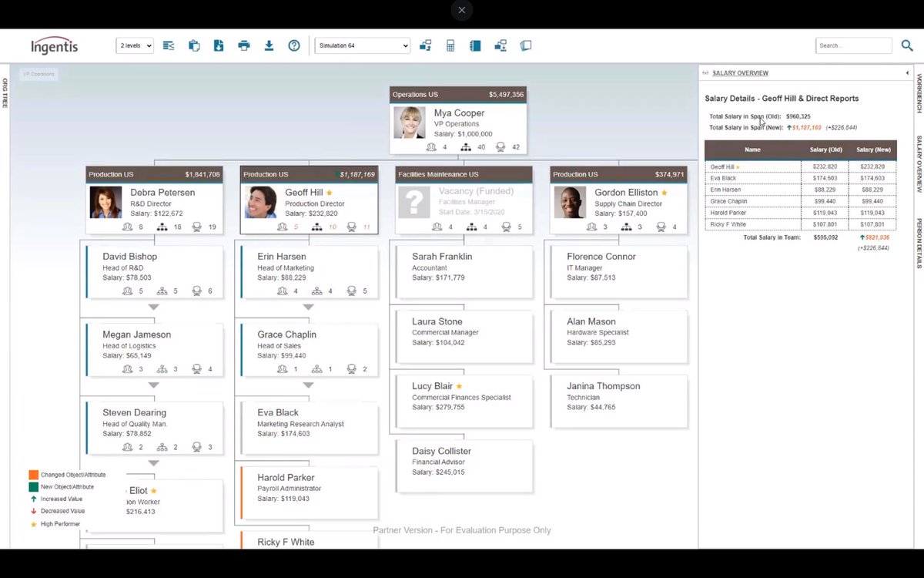924x578 pixels.
Task: Select the clipboard/copy icon in the toolbar
Action: pos(195,45)
